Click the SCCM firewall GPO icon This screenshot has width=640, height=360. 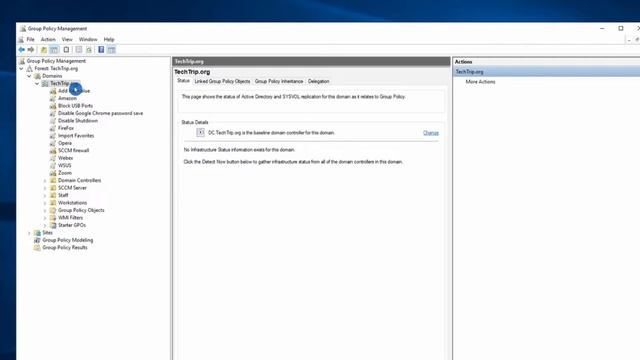pyautogui.click(x=53, y=151)
